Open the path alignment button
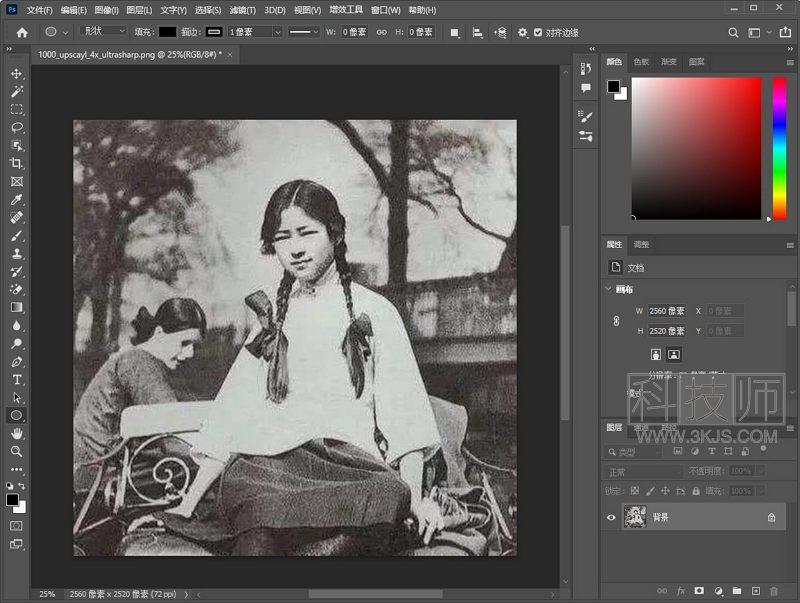 coord(478,33)
